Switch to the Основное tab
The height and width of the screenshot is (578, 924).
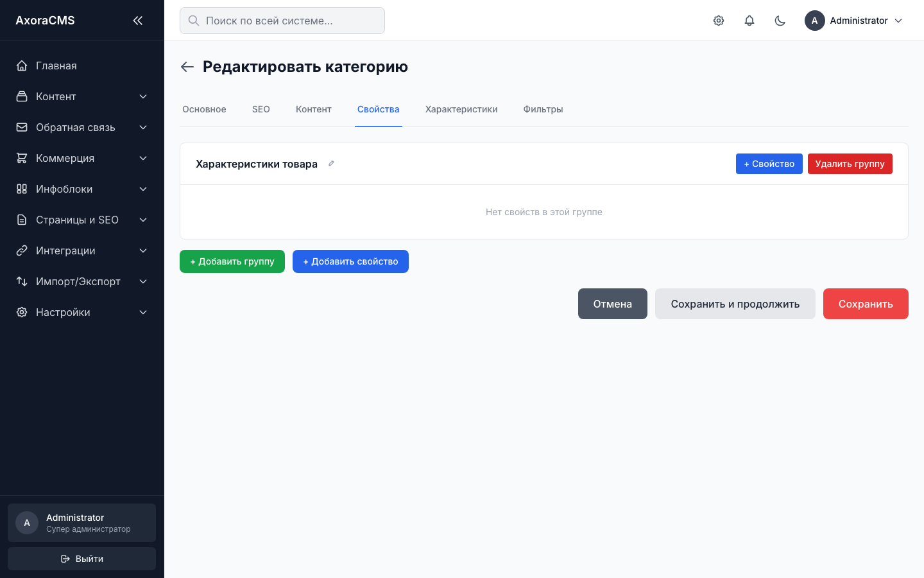pos(204,109)
